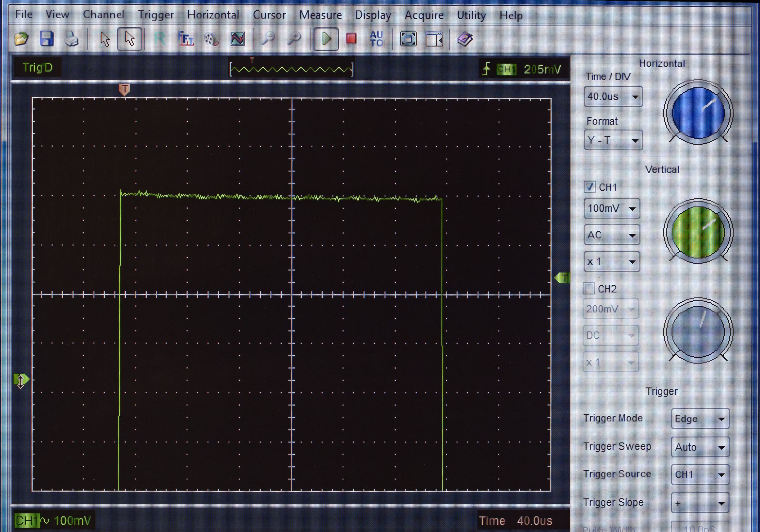
Task: Open the Measure menu
Action: [x=320, y=15]
